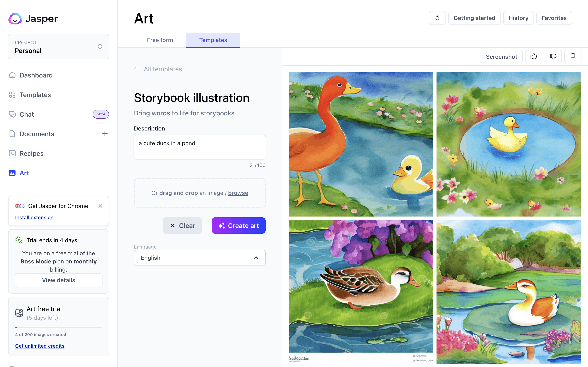
Task: Click the thumbs up icon
Action: click(x=533, y=56)
